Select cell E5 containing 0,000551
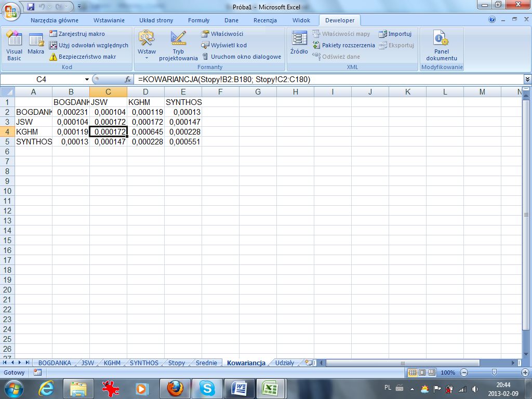The image size is (532, 399). click(183, 142)
